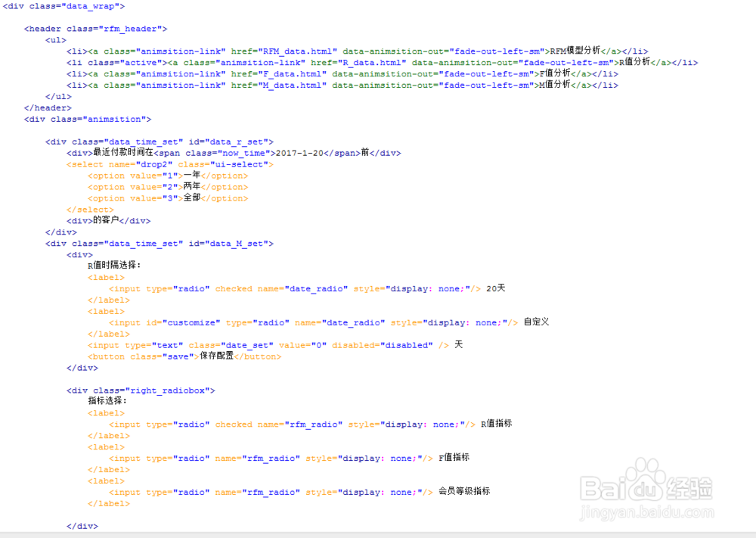
Task: Select the rfm_header header tag line
Action: [95, 29]
